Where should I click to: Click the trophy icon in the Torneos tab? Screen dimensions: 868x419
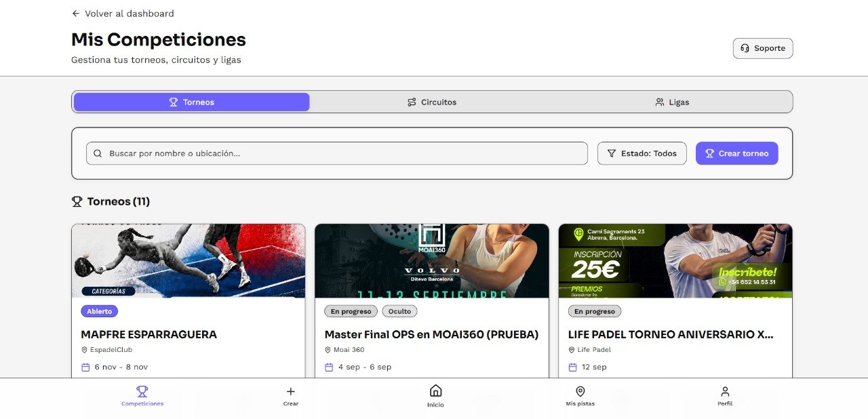coord(174,102)
